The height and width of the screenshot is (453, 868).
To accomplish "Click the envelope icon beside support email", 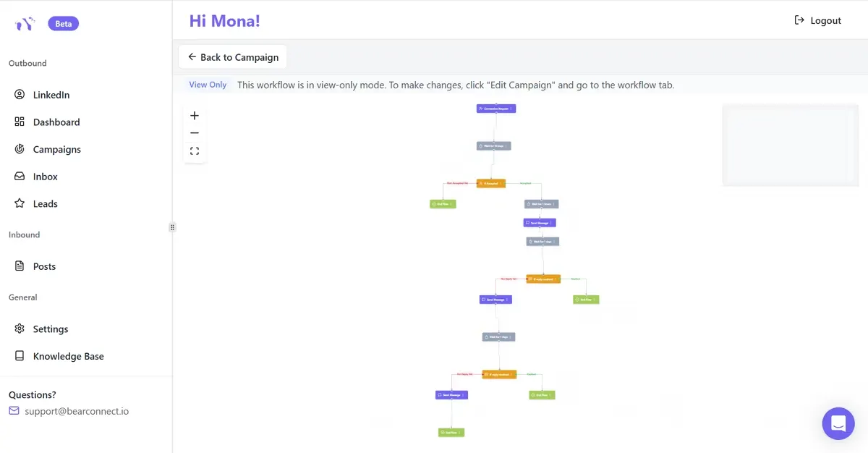I will point(14,411).
